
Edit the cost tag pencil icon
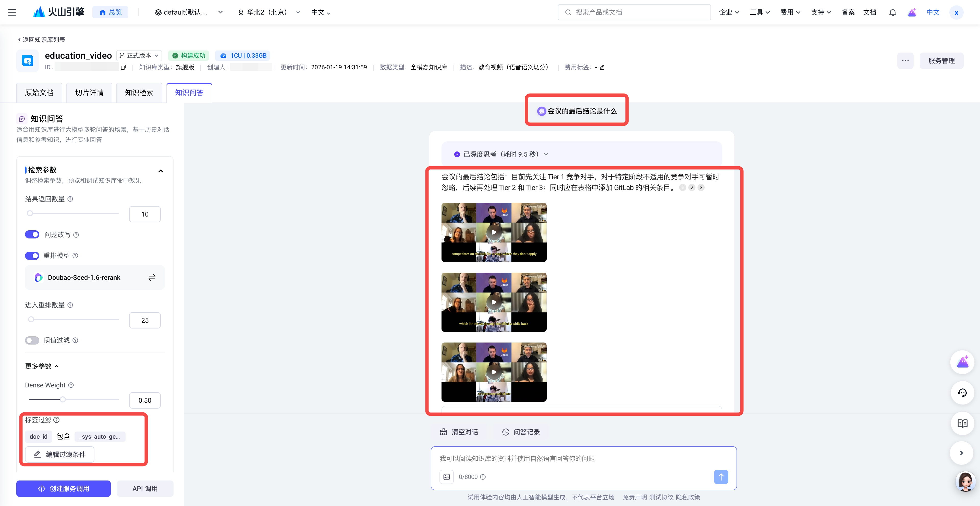[x=602, y=67]
